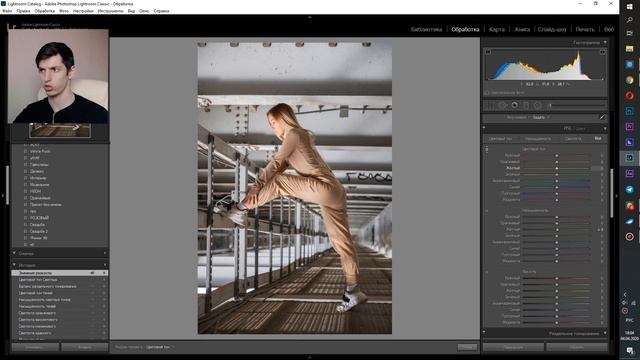Select the Adjustment Brush tool icon

578,105
